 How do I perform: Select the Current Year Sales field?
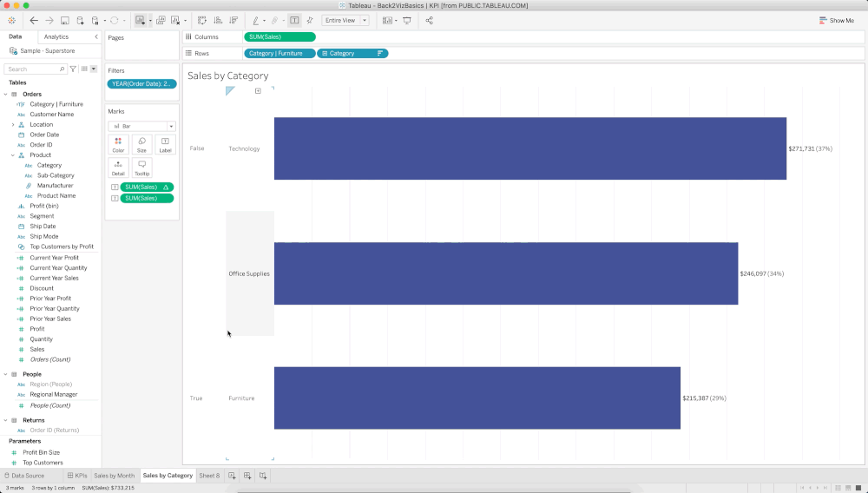pyautogui.click(x=54, y=279)
